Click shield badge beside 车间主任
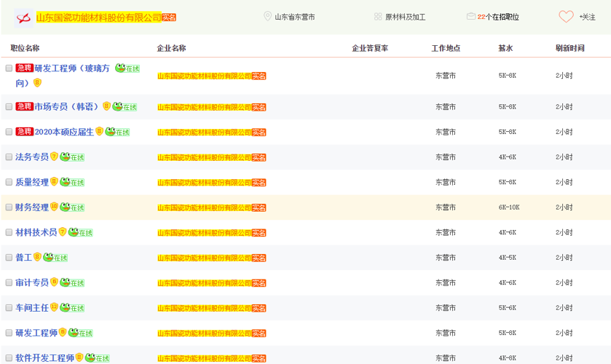Screen dimensions: 611x364 pyautogui.click(x=54, y=307)
